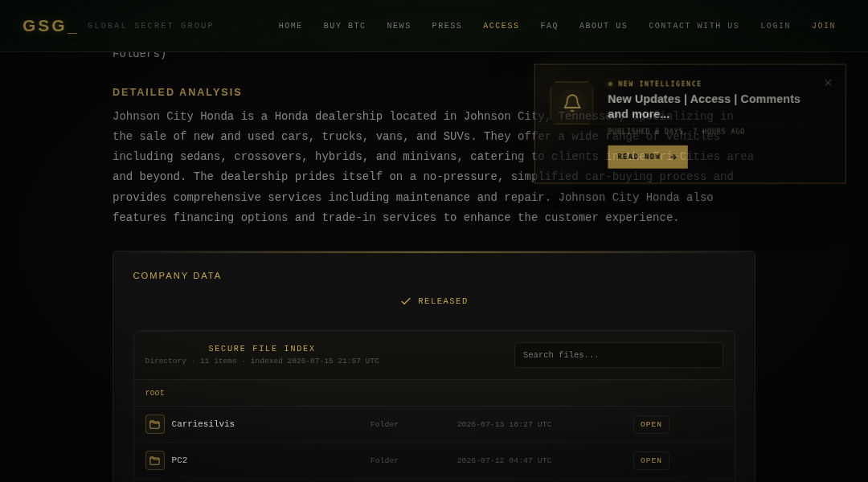Click the RELEASED checkmark icon

406,301
